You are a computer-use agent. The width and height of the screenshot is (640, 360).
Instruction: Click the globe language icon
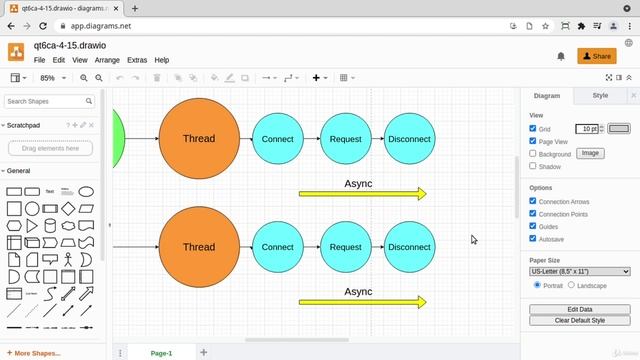(629, 43)
